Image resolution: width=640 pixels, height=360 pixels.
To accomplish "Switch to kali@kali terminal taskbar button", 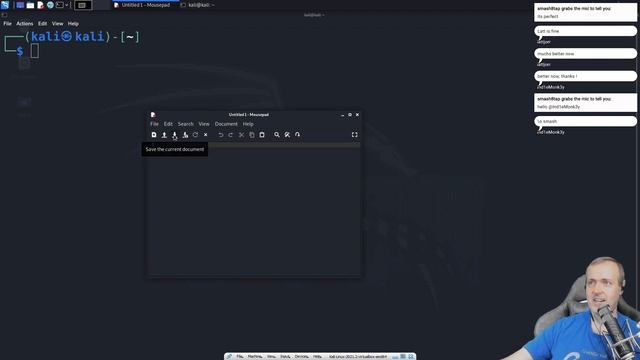I will [x=198, y=5].
